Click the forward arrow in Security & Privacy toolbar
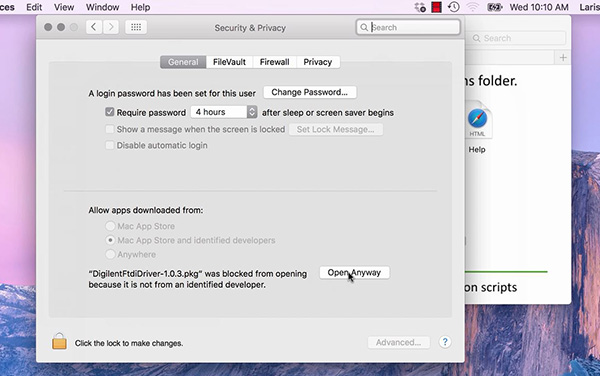This screenshot has width=600, height=376. coord(111,27)
